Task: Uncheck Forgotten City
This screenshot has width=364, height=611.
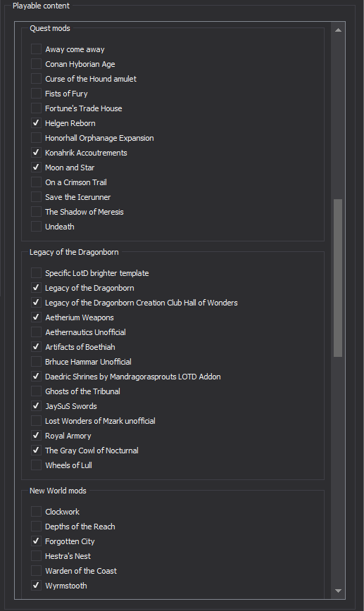Action: [36, 541]
